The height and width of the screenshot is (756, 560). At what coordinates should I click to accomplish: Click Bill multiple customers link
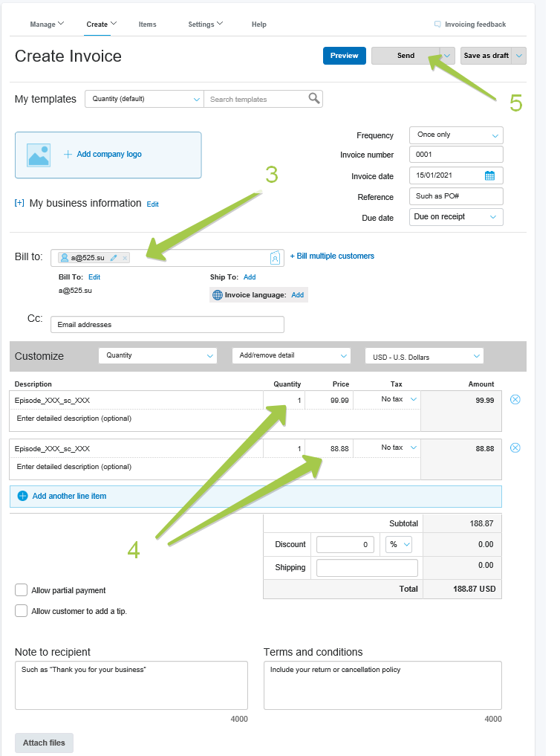click(x=332, y=256)
